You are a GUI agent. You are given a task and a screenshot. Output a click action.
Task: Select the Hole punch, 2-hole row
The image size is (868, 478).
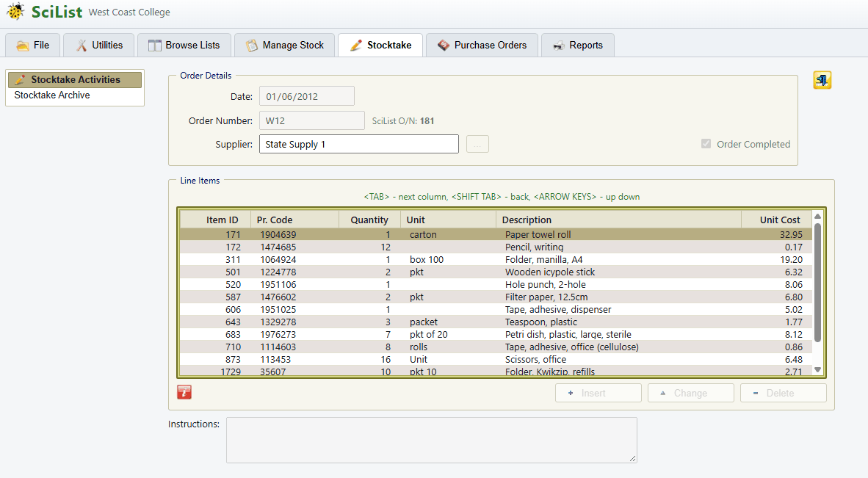point(496,284)
